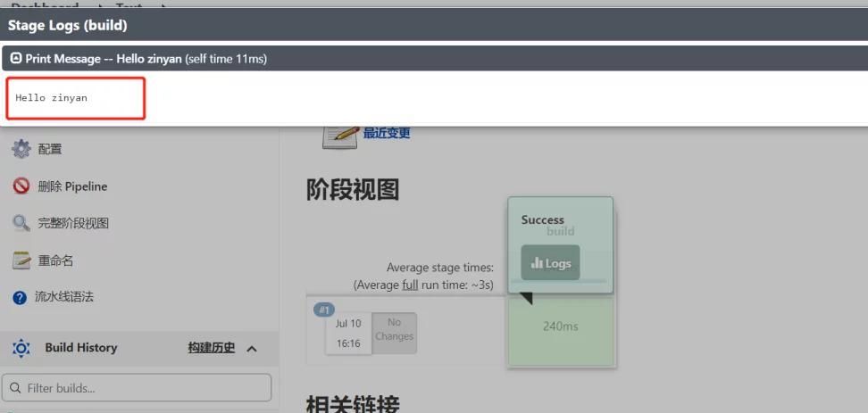Click the notepad pencil icon beside 最近变更
Image resolution: width=868 pixels, height=413 pixels.
[x=340, y=136]
